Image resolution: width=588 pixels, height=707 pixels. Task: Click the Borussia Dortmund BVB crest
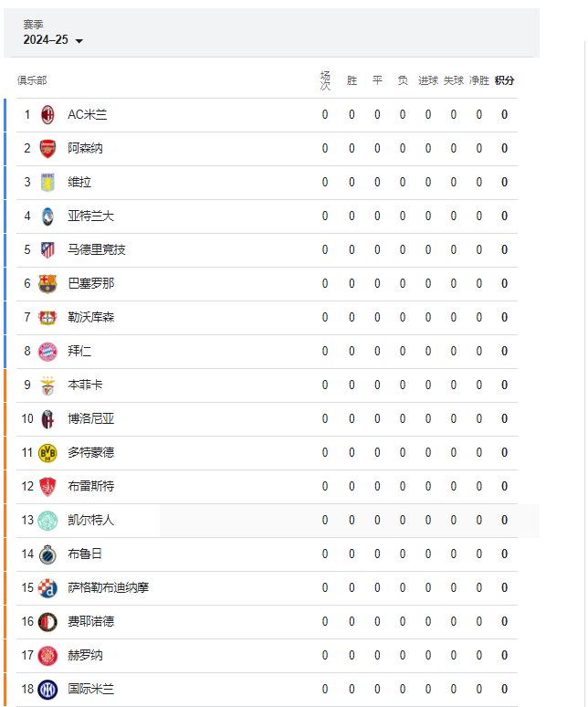point(47,453)
